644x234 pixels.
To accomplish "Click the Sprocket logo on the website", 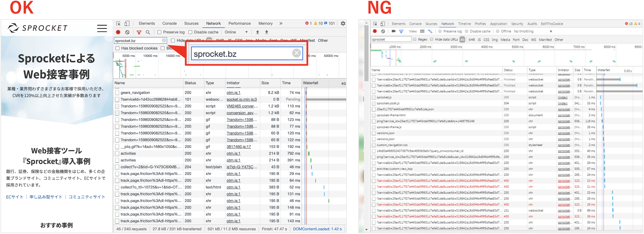I will coord(38,28).
